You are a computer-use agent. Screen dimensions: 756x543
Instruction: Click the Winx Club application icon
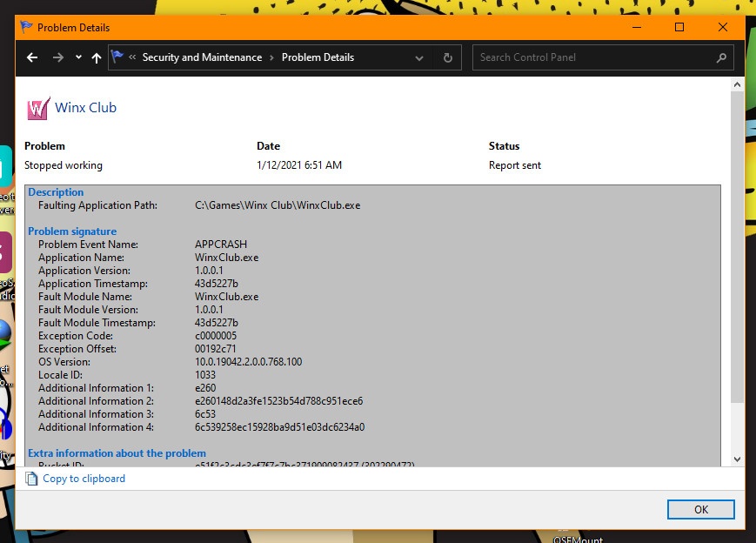[38, 108]
